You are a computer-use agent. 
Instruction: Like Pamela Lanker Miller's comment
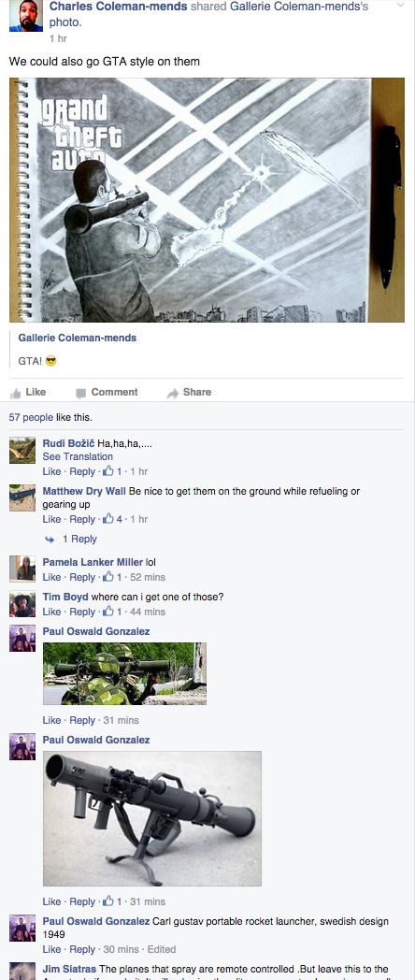point(51,578)
